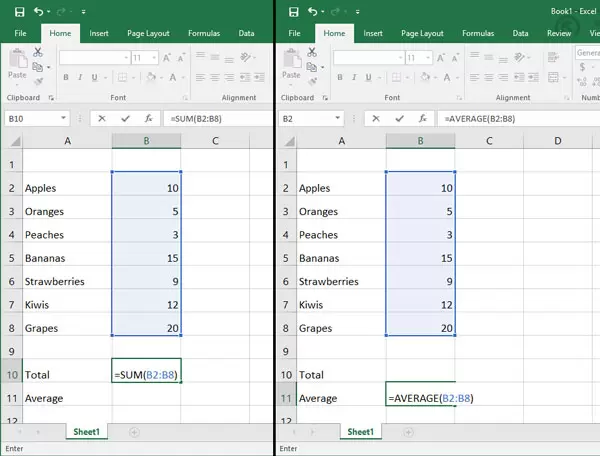Confirm formula with Enter checkmark in right window
The width and height of the screenshot is (600, 456).
pos(399,118)
